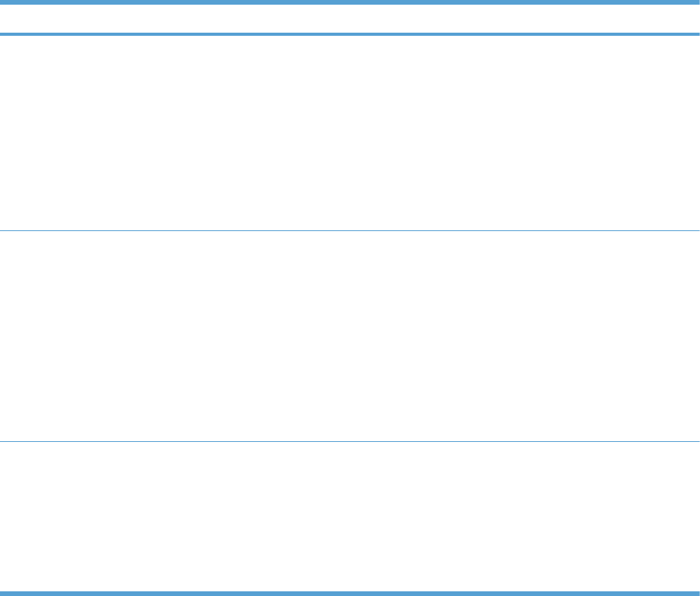
Task: Click the center of the header row
Action: pos(350,19)
